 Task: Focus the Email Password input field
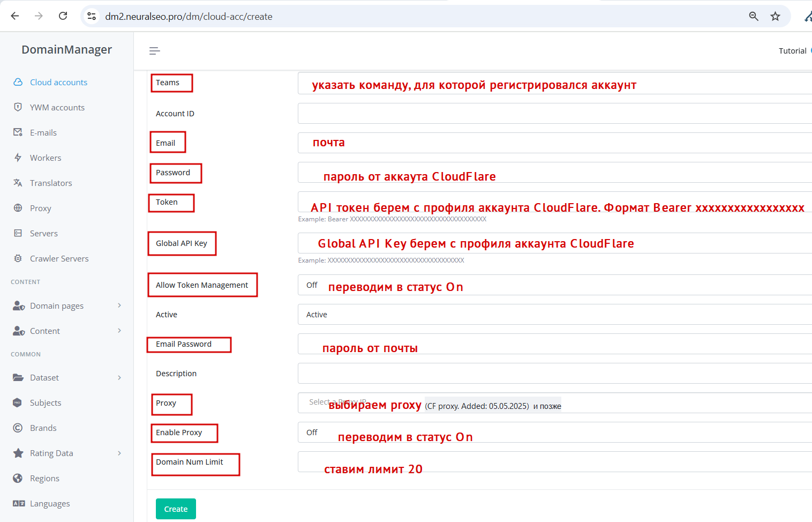(x=555, y=344)
